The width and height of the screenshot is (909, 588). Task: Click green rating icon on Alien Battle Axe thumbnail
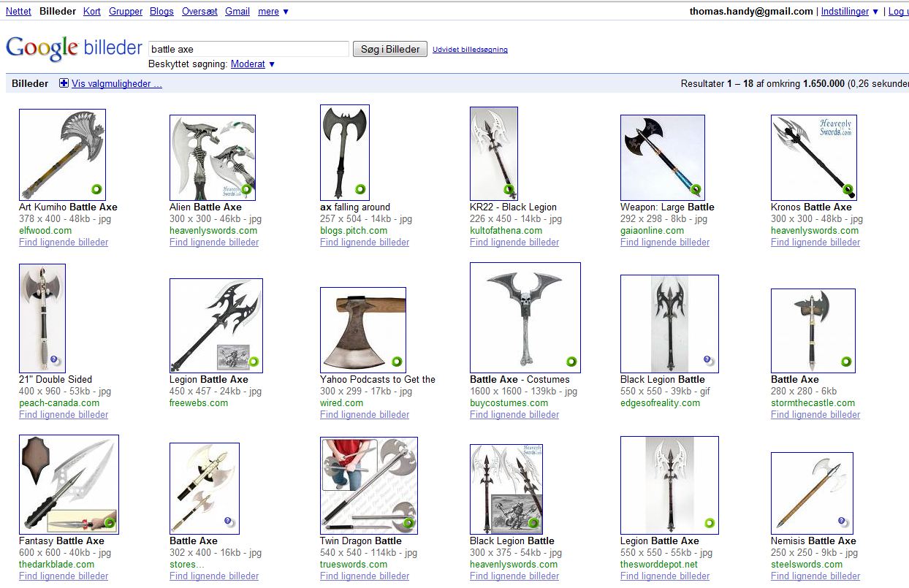246,189
